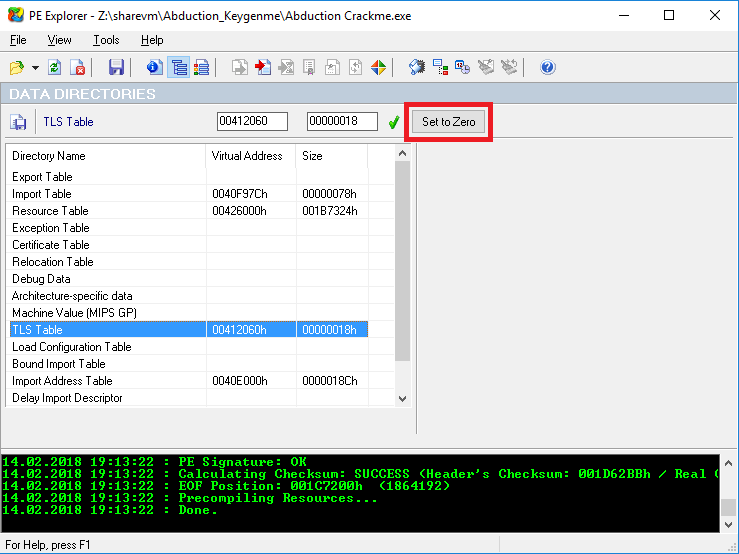Save the file with the floppy disk icon
Screen dimensions: 739x554
pos(116,67)
